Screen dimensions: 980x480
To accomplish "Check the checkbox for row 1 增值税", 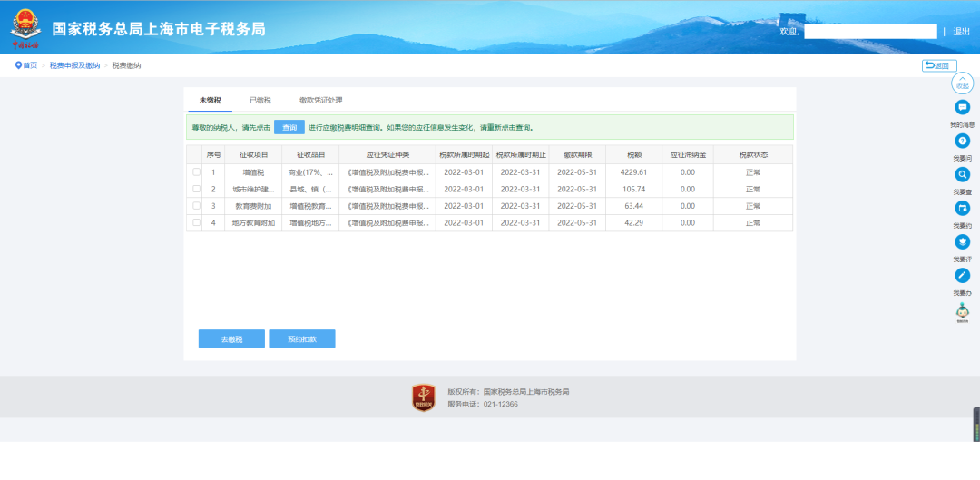I will tap(196, 171).
